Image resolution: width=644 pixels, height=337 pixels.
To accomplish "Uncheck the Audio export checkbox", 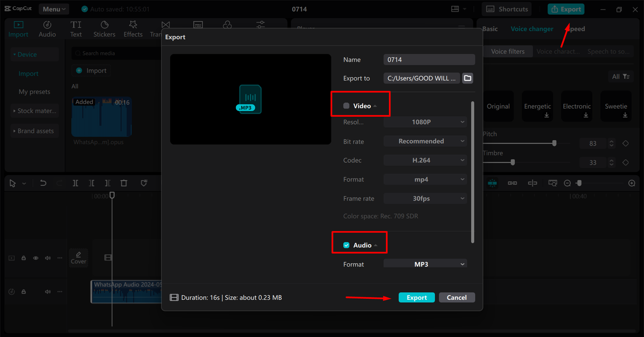I will click(346, 245).
